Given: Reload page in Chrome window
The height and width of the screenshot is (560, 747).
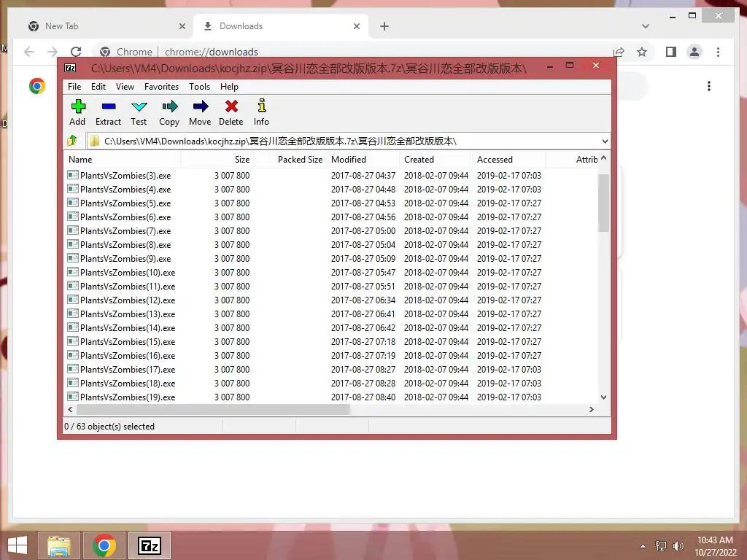Looking at the screenshot, I should [76, 52].
